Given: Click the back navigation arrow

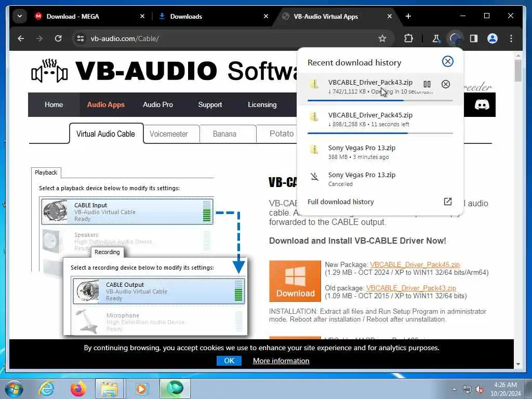Looking at the screenshot, I should [x=21, y=38].
